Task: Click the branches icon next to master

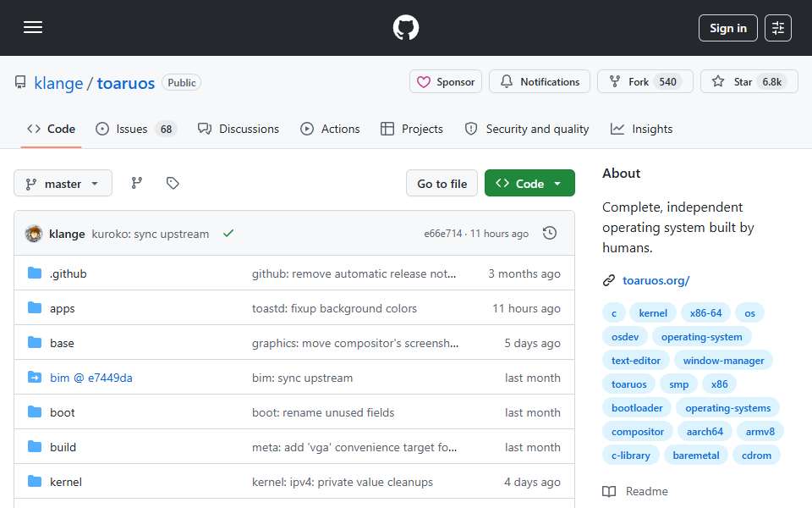Action: [137, 183]
